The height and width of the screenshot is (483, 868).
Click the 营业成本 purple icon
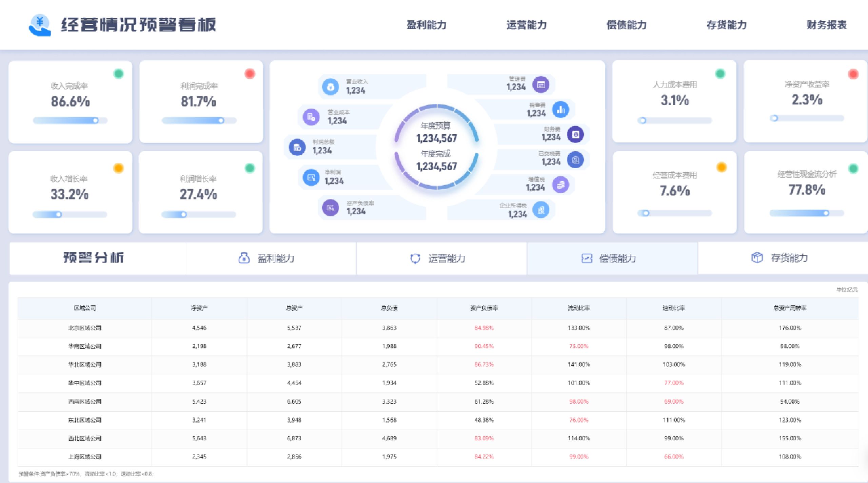311,117
